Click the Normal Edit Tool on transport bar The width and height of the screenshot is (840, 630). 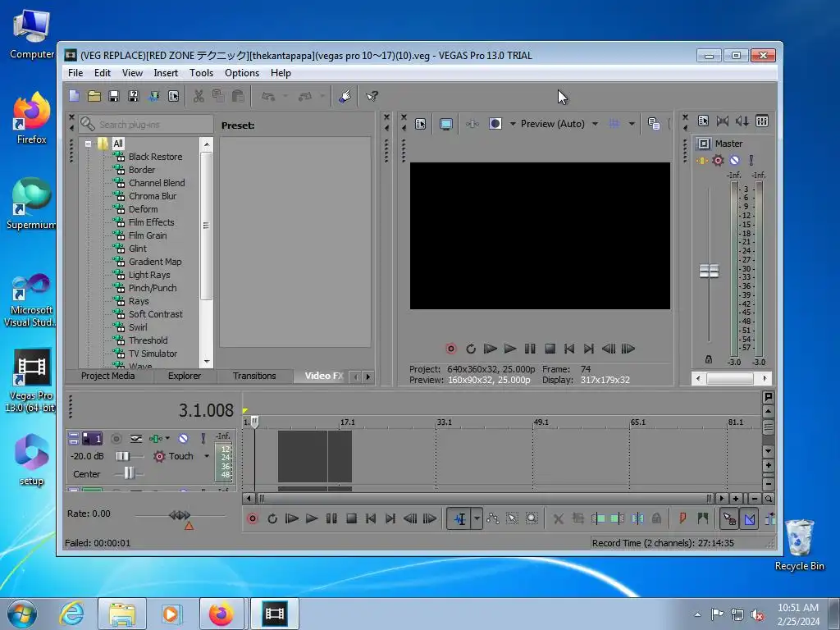(459, 518)
